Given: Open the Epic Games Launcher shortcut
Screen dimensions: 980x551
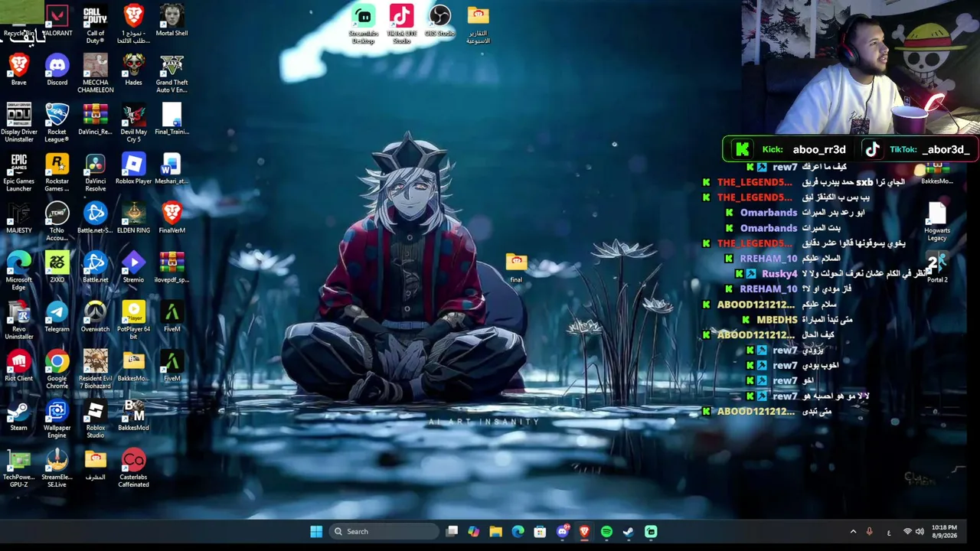Looking at the screenshot, I should click(19, 172).
